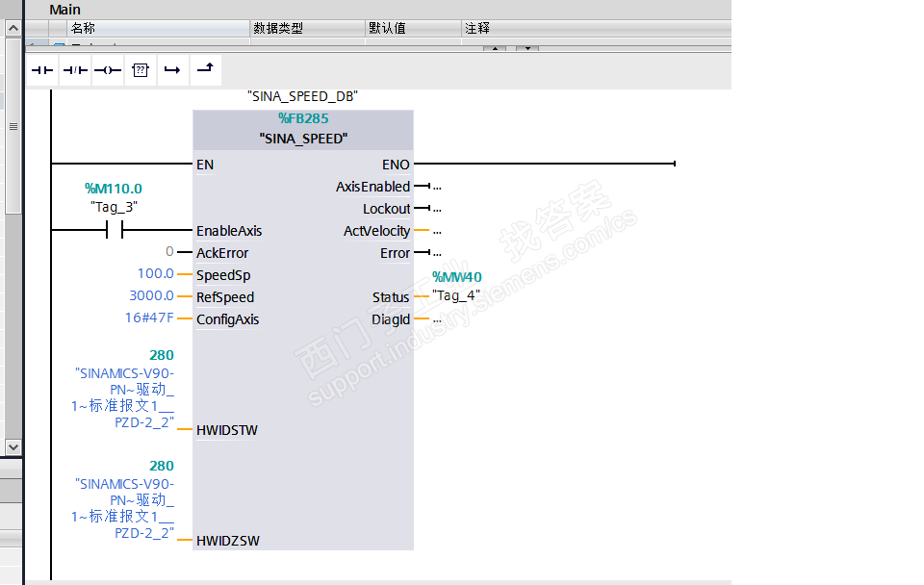Click the SpeedSp pin label

point(223,275)
